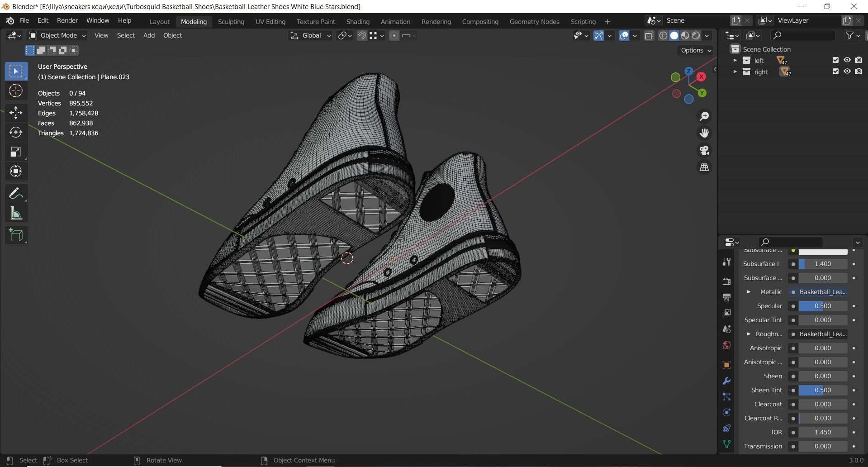Open the Render properties tab
868x467 pixels.
point(726,281)
